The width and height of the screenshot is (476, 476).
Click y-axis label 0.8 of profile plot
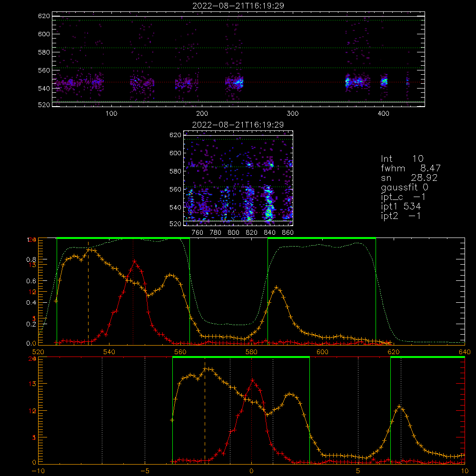coord(31,259)
